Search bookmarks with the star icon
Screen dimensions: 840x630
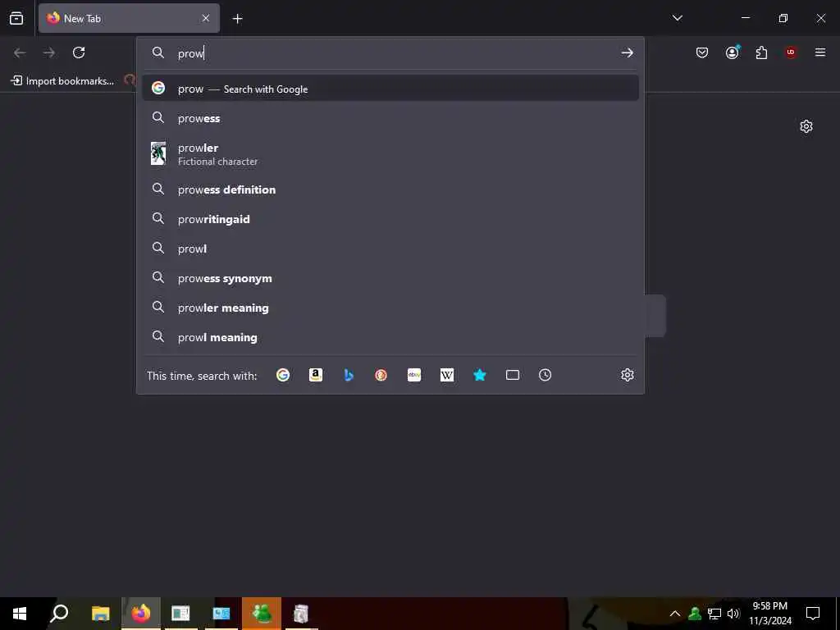tap(479, 375)
